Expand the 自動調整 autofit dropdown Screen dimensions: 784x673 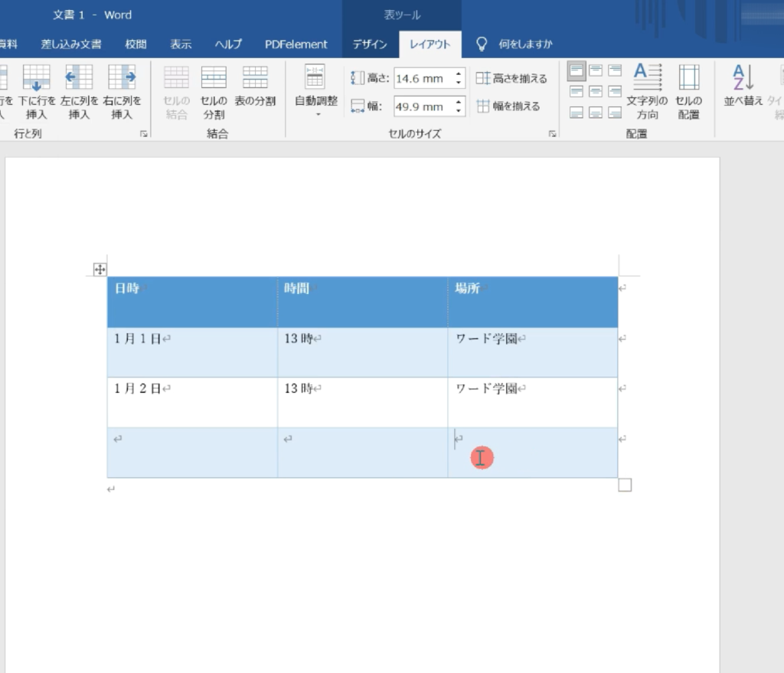click(315, 115)
